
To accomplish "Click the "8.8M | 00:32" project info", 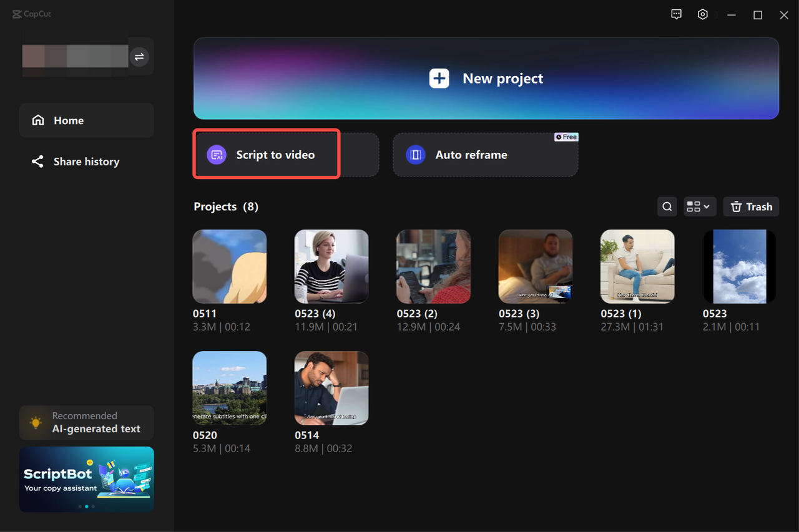I will pyautogui.click(x=323, y=448).
